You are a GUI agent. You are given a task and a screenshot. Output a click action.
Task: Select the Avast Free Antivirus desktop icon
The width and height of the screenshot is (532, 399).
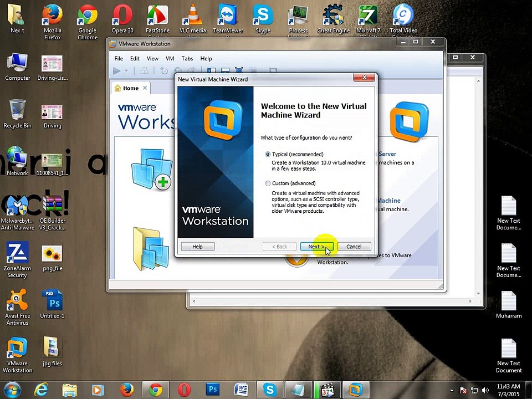point(17,308)
